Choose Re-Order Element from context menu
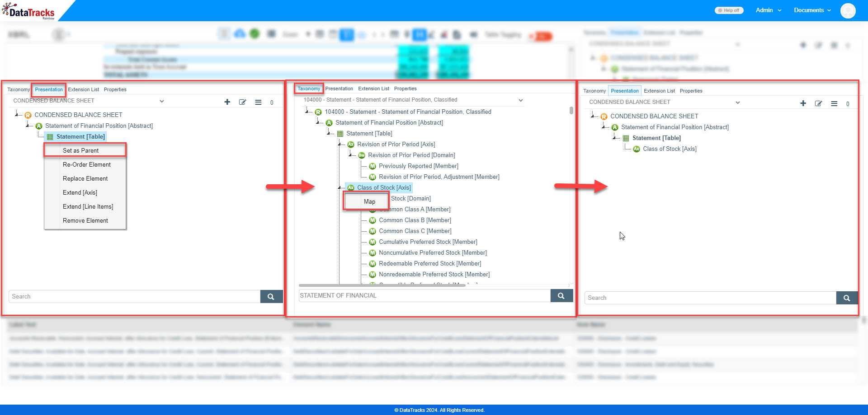Viewport: 868px width, 415px height. (x=85, y=164)
